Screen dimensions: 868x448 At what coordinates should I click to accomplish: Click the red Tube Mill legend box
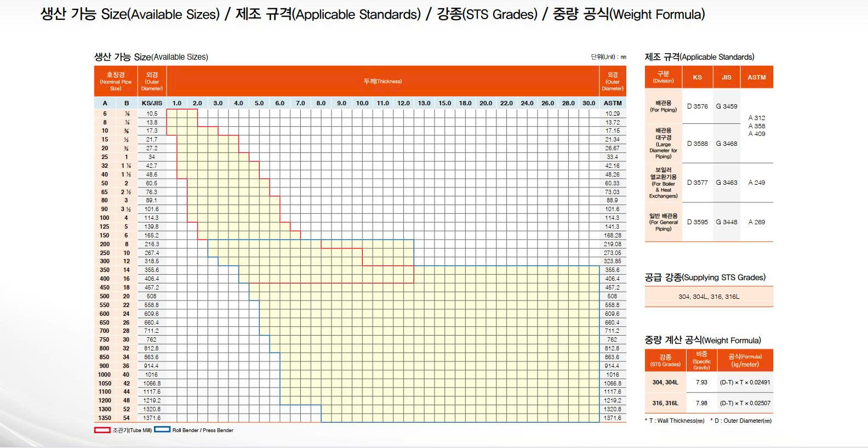(x=102, y=430)
